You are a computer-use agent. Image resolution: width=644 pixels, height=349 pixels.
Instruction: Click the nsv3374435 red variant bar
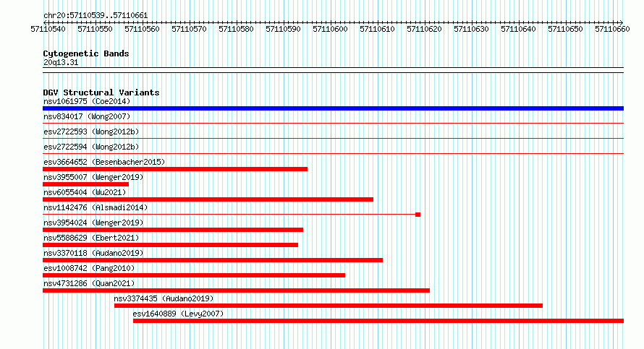pos(329,306)
